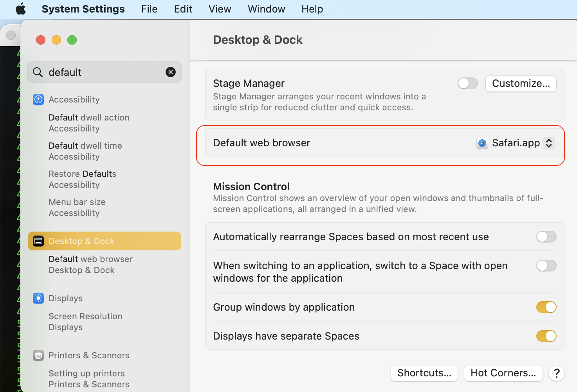This screenshot has width=577, height=392.
Task: Clear the search field with X icon
Action: [171, 72]
